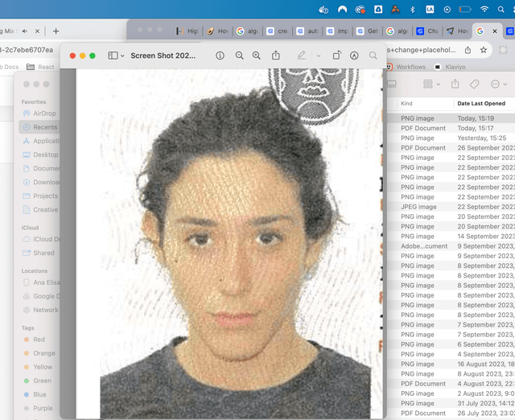Select PNG image from 16 August 2023
The height and width of the screenshot is (420, 515).
tap(451, 364)
